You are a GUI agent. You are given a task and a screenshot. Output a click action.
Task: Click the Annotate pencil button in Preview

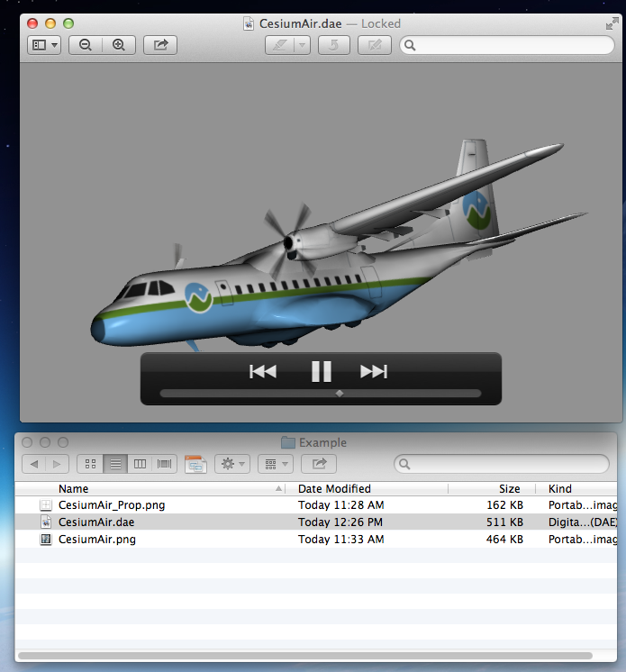click(x=280, y=45)
